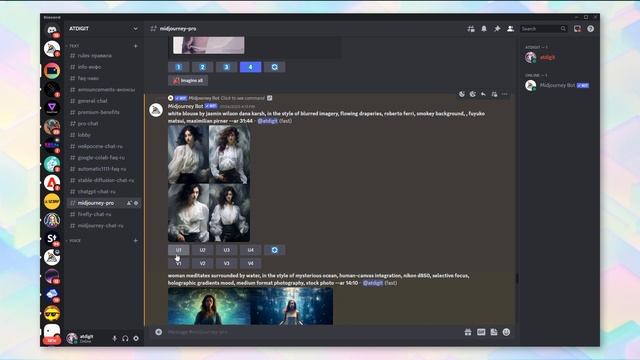The width and height of the screenshot is (640, 360).
Task: Open More options on message toolbar
Action: pos(505,94)
